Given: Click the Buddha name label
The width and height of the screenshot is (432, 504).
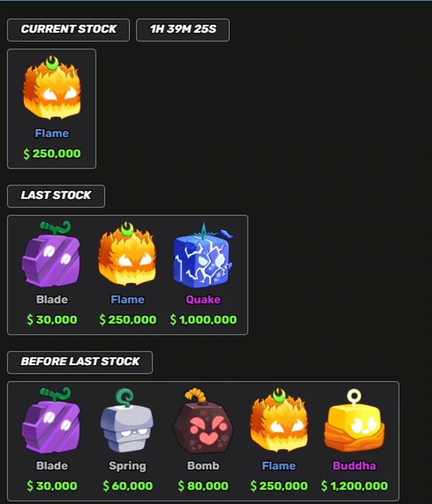Looking at the screenshot, I should coord(354,466).
